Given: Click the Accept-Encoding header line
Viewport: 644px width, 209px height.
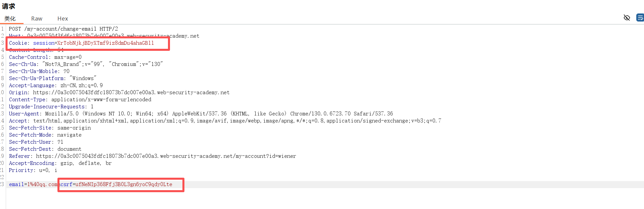Looking at the screenshot, I should 60,163.
